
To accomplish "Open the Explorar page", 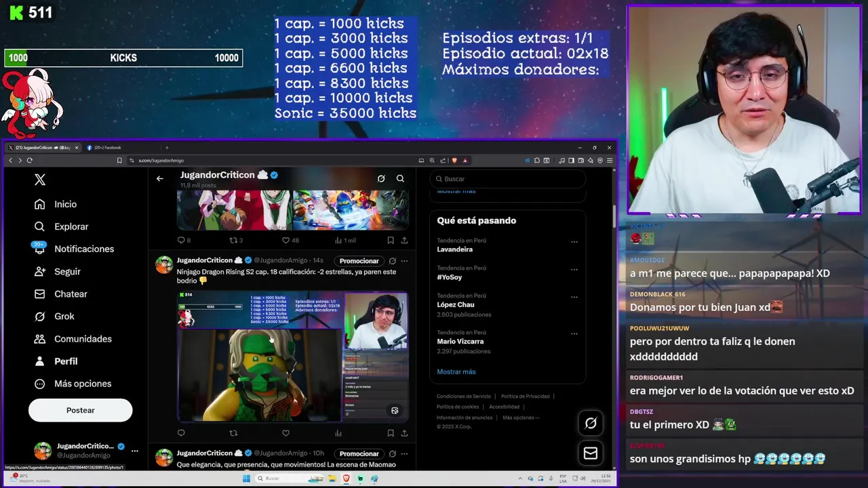I will (62, 226).
